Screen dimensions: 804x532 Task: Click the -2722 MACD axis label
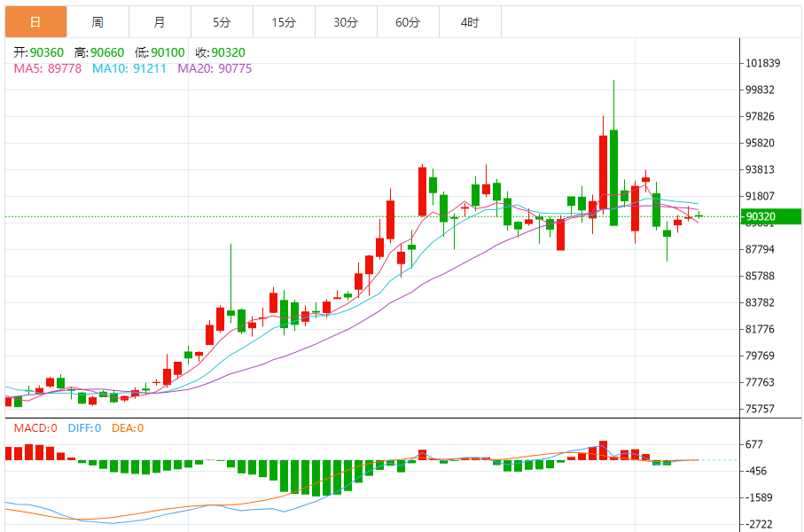click(x=759, y=524)
